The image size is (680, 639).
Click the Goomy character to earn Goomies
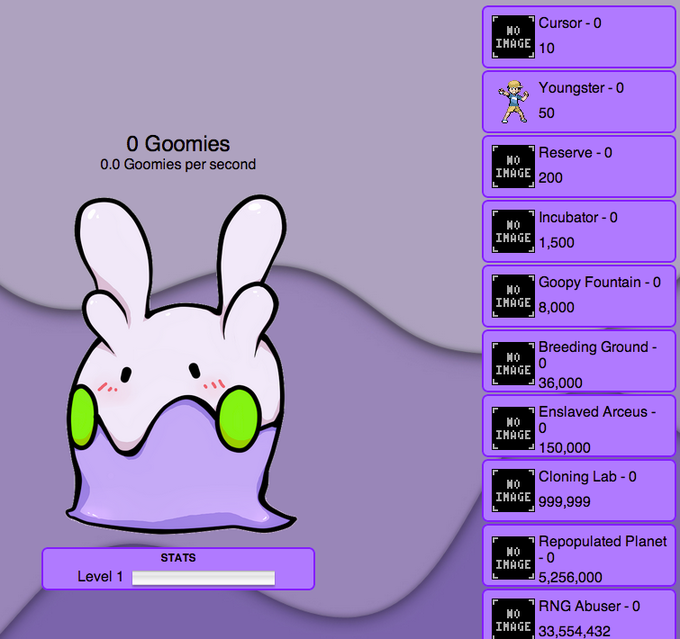coord(180,364)
